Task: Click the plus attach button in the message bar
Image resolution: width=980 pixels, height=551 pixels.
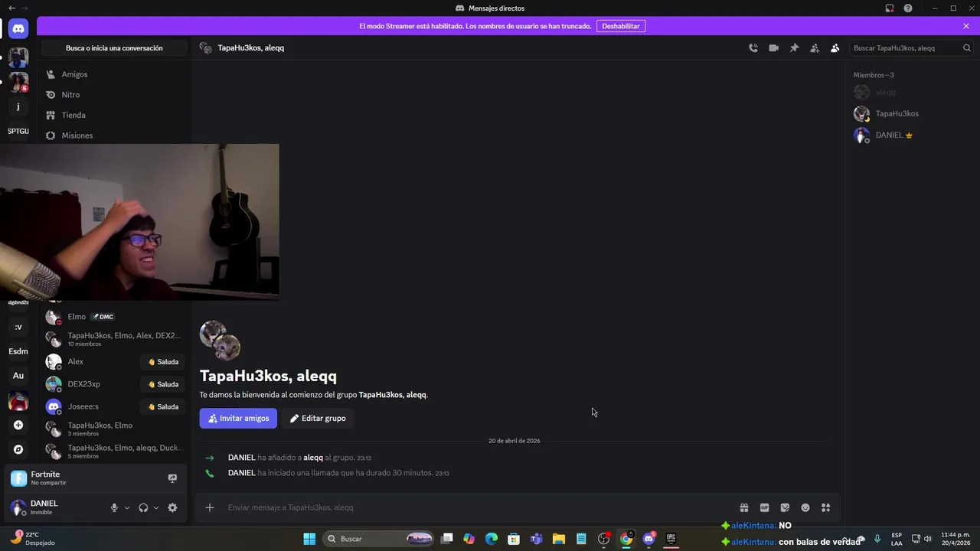Action: tap(209, 507)
